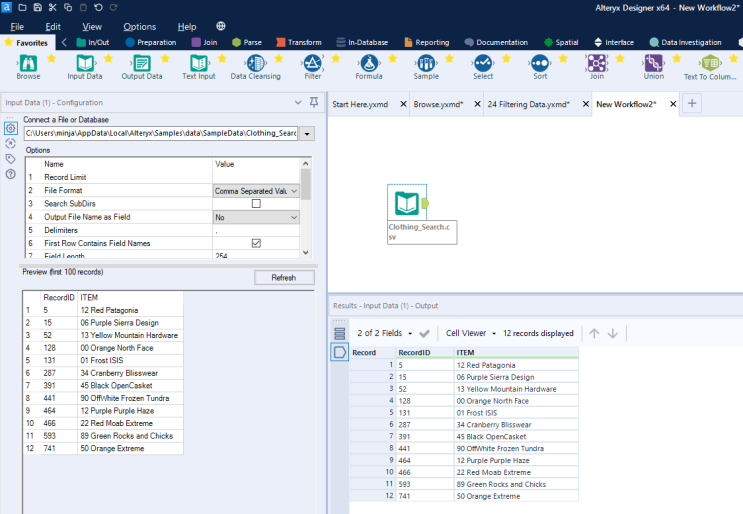Select the Filter tool icon
The height and width of the screenshot is (514, 743).
tap(312, 63)
